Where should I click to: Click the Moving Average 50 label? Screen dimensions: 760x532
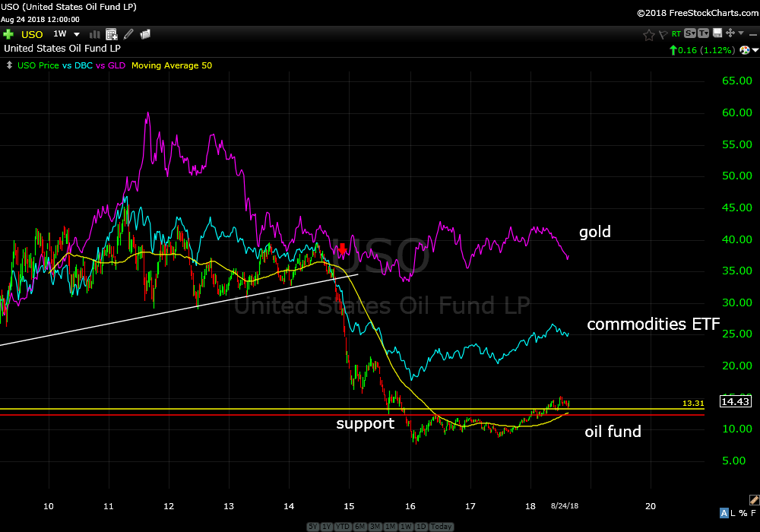(x=172, y=65)
